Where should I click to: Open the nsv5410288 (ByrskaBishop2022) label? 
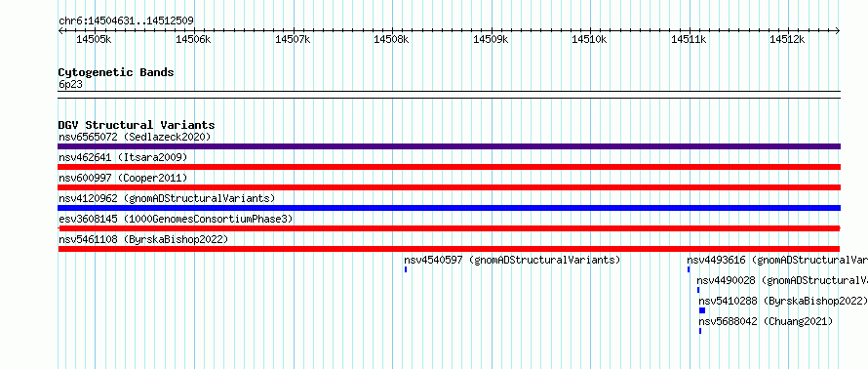pos(783,301)
